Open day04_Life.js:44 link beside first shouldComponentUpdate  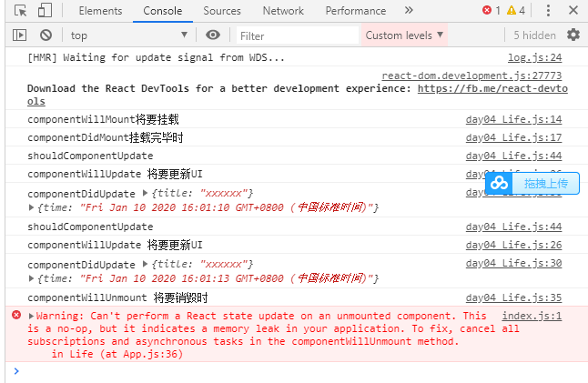(513, 156)
